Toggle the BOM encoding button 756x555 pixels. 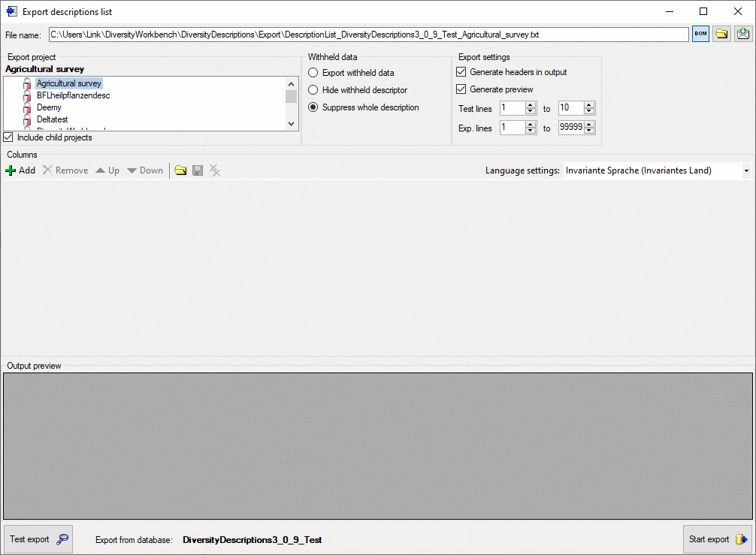(x=700, y=34)
